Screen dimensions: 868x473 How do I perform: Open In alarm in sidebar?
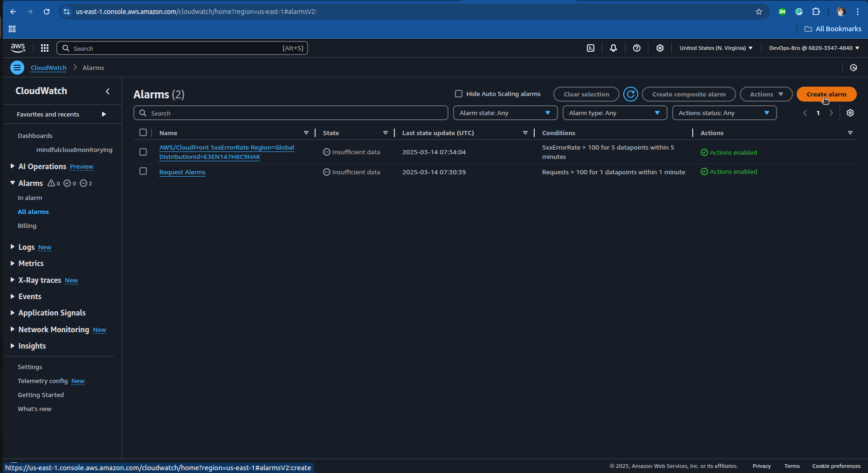click(30, 198)
